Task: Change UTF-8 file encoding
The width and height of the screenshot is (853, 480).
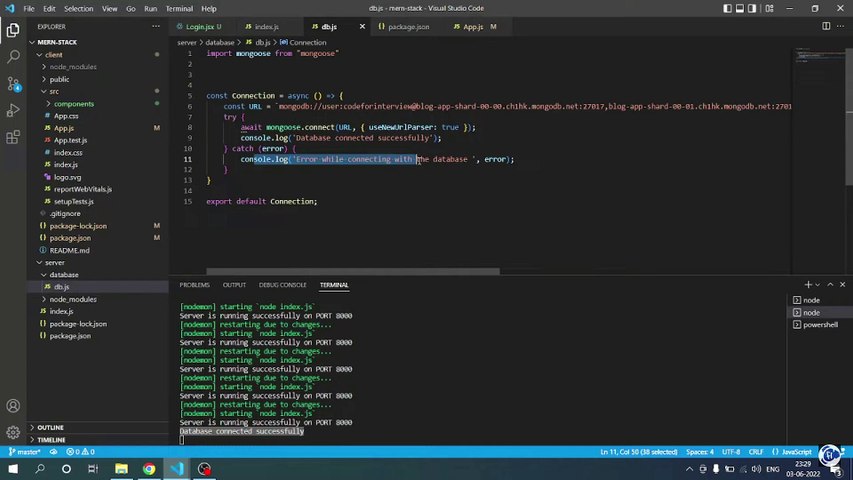Action: (731, 452)
